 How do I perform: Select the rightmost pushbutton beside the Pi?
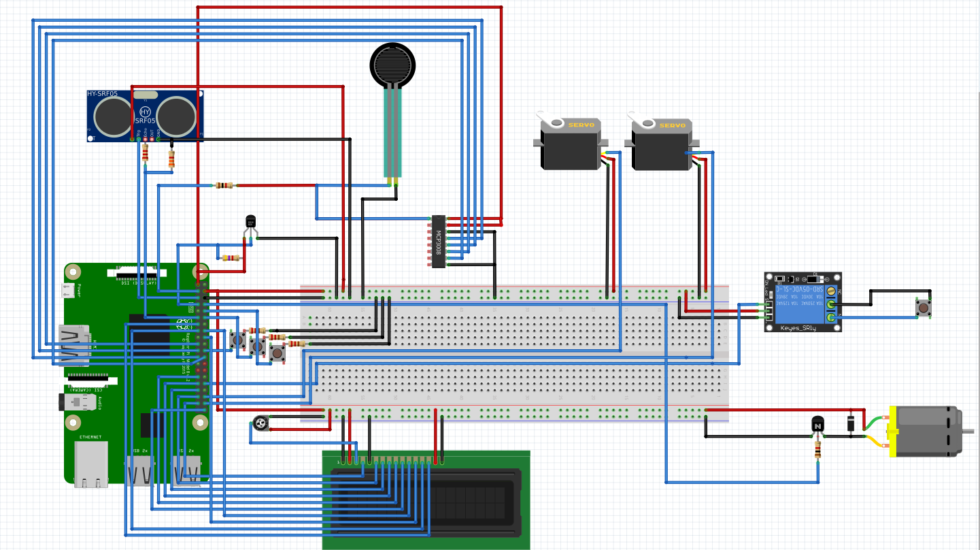tap(277, 353)
